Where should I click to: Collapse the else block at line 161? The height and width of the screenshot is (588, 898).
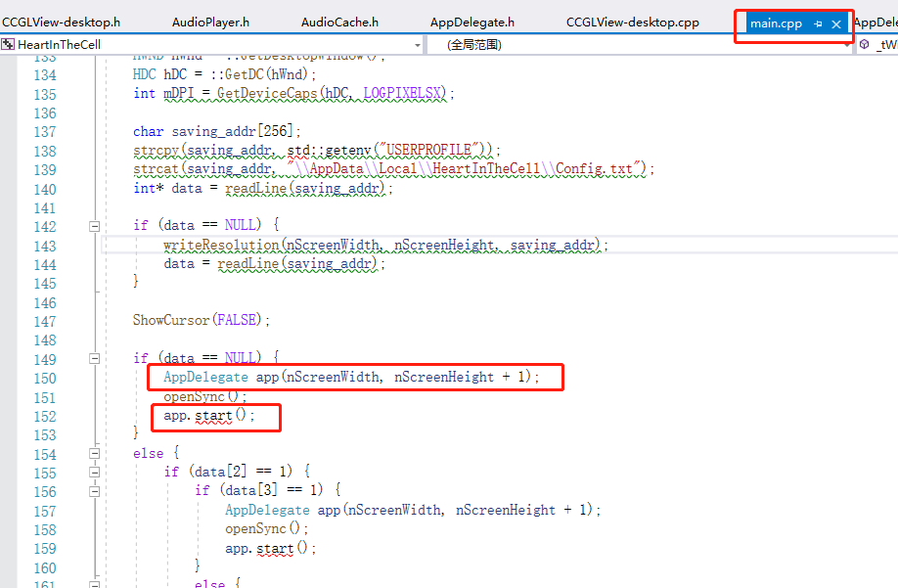(95, 584)
